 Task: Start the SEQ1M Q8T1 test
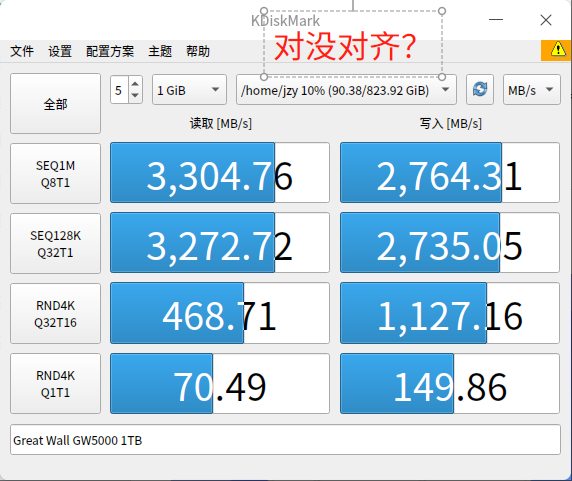55,173
